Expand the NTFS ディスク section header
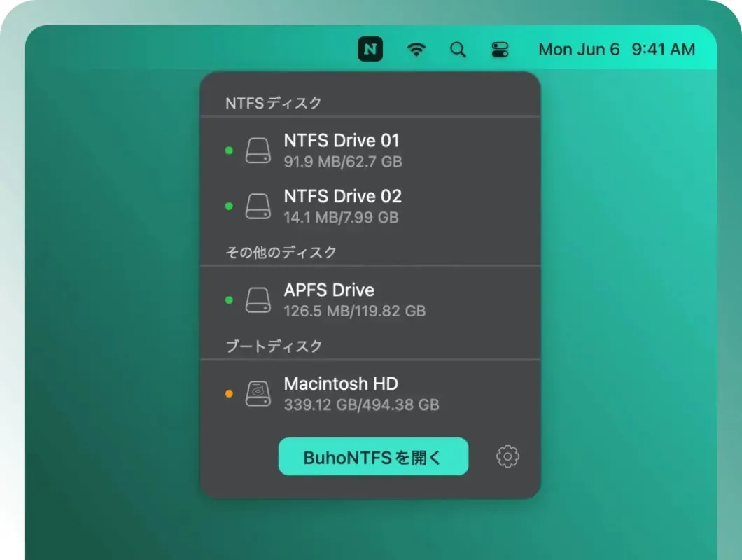 coord(273,102)
